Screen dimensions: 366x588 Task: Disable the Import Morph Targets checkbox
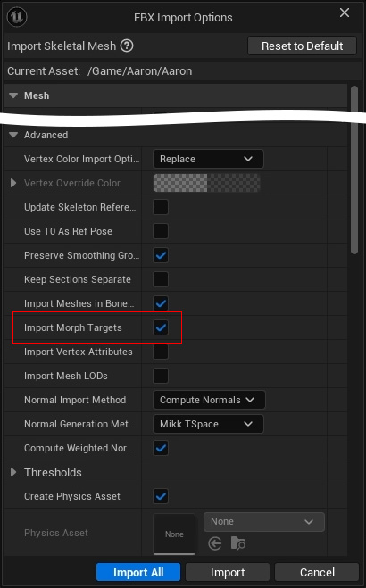161,327
